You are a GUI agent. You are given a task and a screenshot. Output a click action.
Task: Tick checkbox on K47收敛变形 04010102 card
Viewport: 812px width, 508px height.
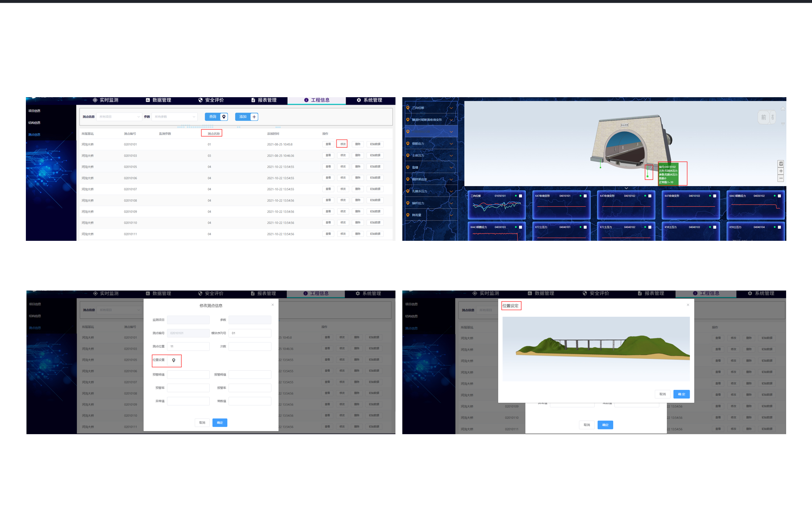650,196
